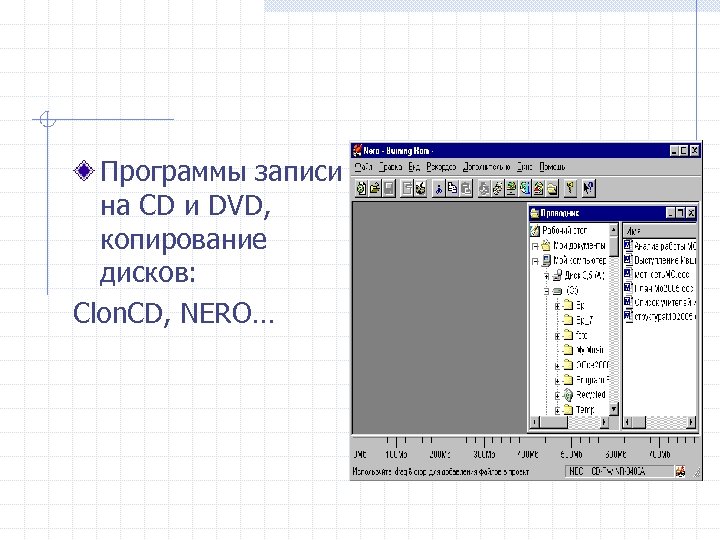Click the New Compilation toolbar icon in Nero
Screen dimensions: 720x540
(x=361, y=188)
